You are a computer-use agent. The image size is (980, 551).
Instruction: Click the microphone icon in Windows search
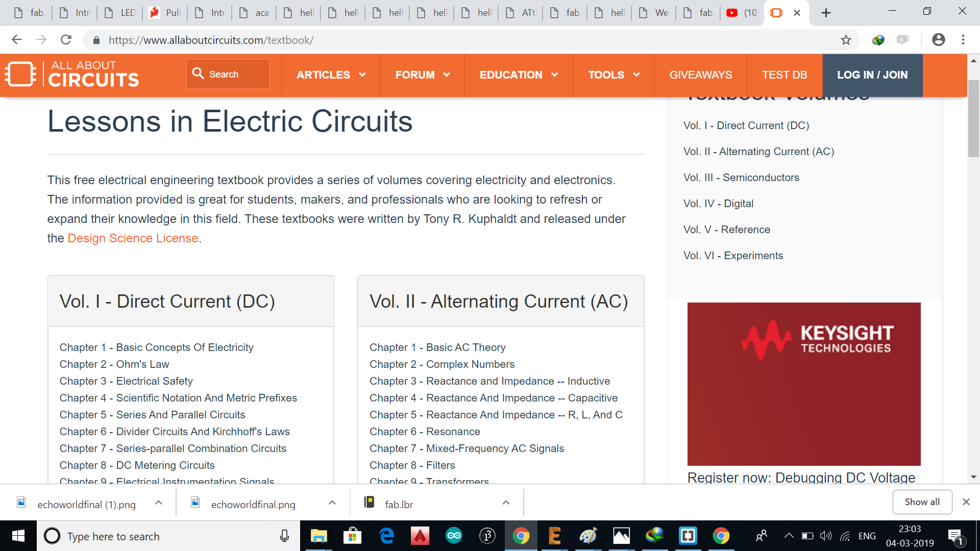point(284,536)
